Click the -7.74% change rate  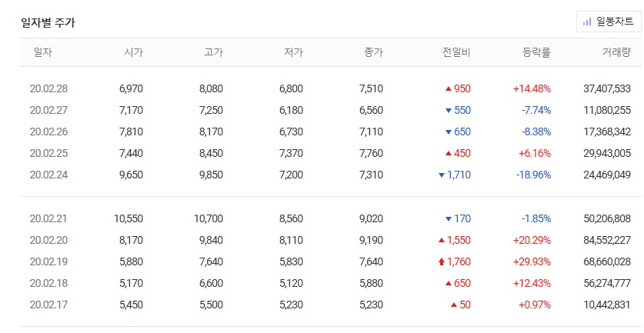tap(536, 110)
